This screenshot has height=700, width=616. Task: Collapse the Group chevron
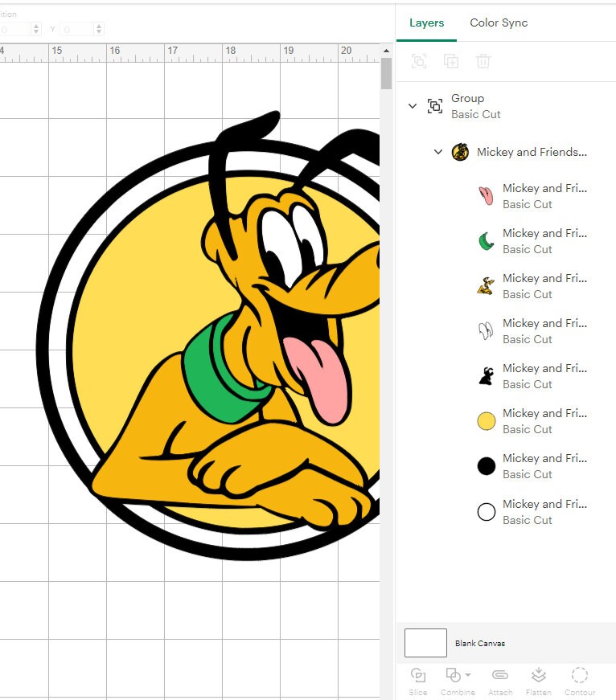point(413,106)
